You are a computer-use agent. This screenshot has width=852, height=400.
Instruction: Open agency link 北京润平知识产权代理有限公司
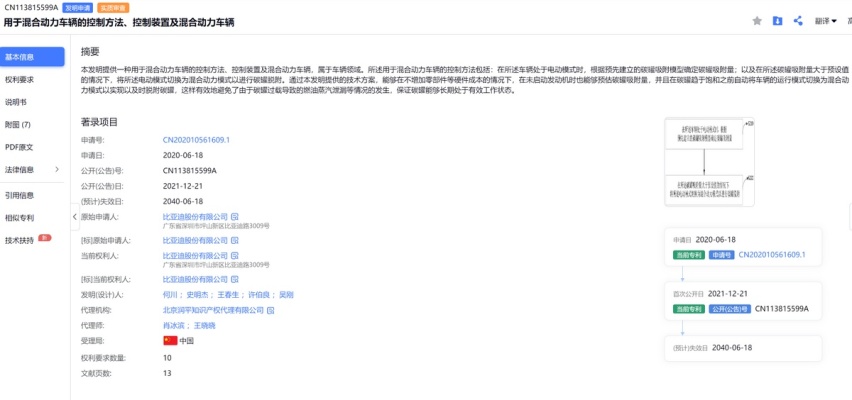[214, 310]
